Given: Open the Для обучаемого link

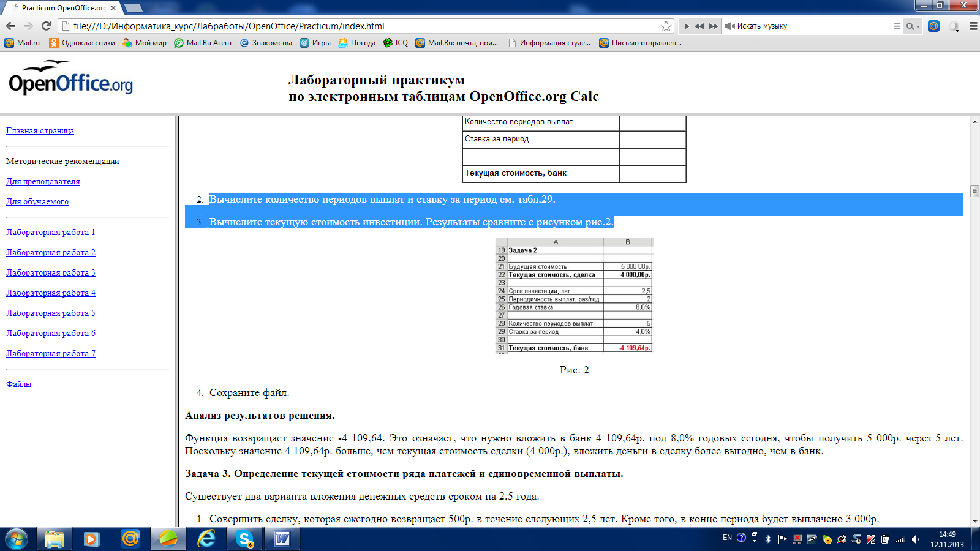Looking at the screenshot, I should pos(37,201).
